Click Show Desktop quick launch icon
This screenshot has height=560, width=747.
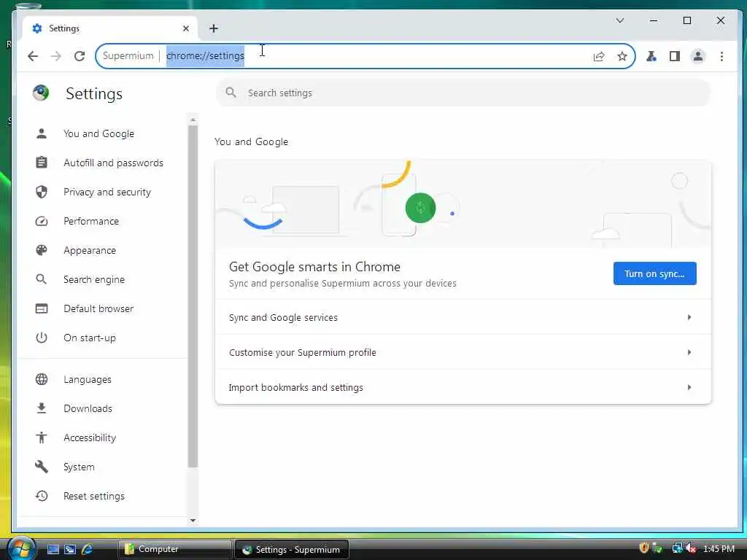[53, 550]
